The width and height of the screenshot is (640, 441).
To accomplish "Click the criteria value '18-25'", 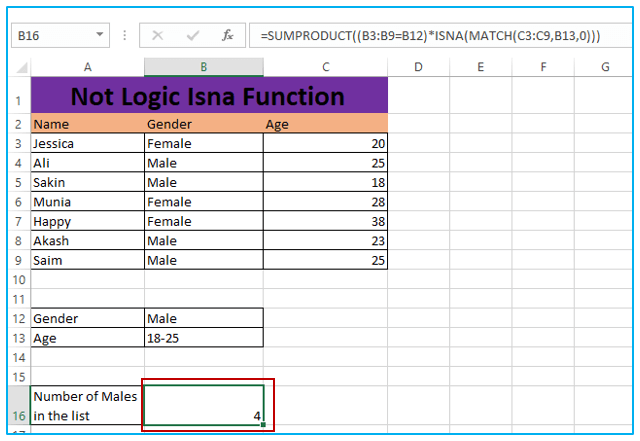I will pos(204,338).
